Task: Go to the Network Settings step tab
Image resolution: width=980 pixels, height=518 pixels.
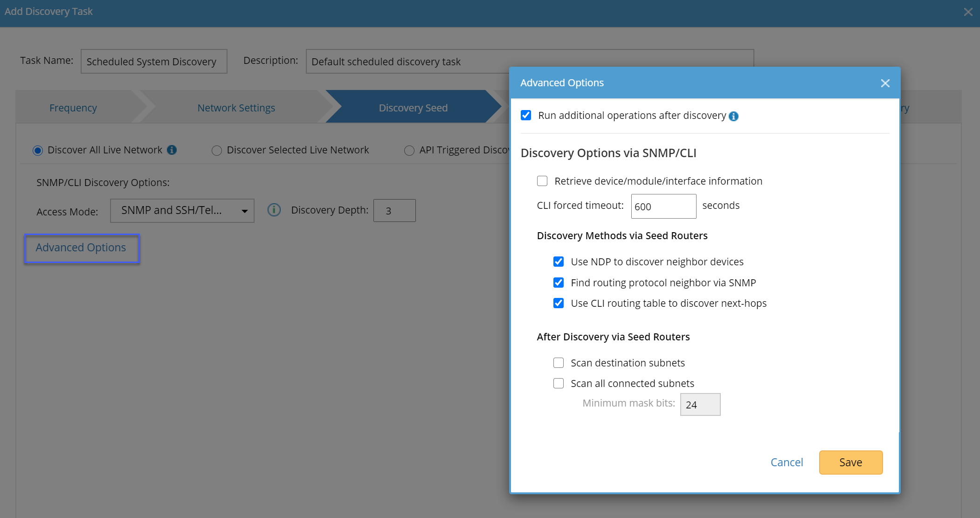Action: [x=236, y=108]
